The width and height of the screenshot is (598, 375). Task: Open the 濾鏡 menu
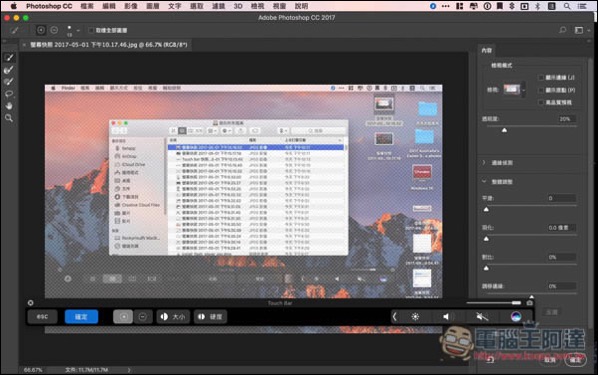click(x=219, y=6)
